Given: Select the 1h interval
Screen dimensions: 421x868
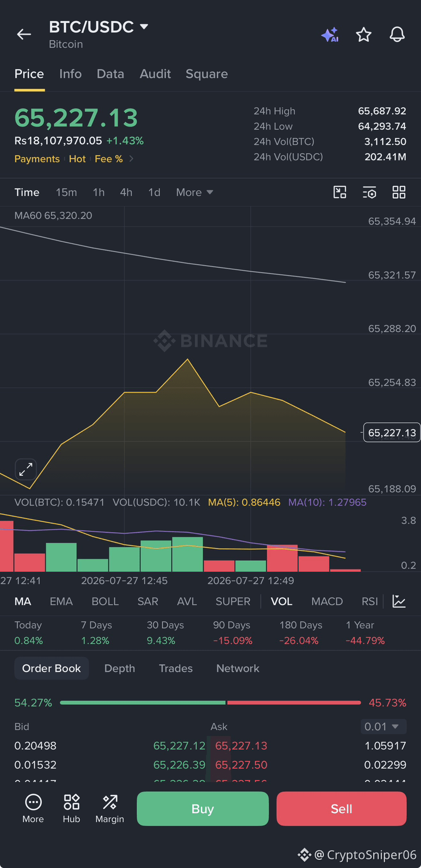Looking at the screenshot, I should tap(99, 192).
